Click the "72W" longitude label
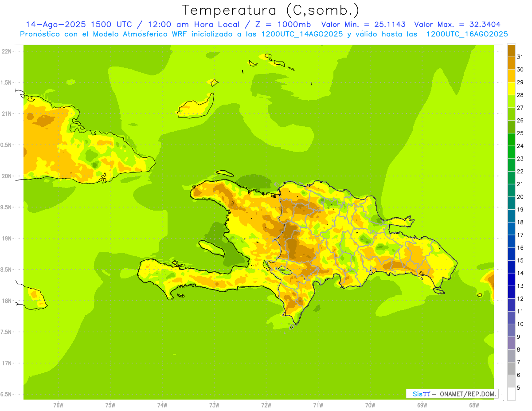Viewport: 532px width, 411px height. [x=266, y=405]
